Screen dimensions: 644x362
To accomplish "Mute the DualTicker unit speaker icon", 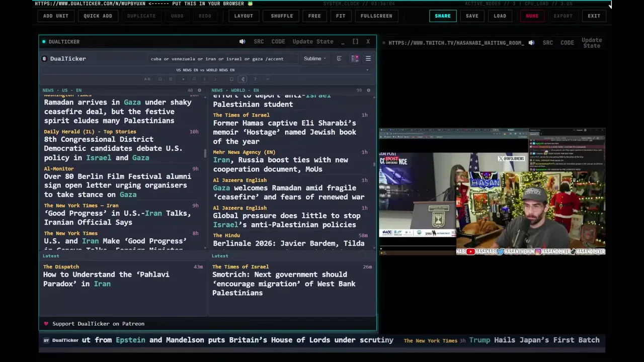I will pos(242,42).
